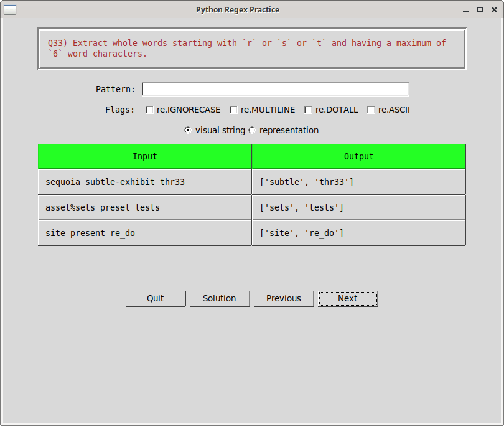Click the output cell showing ['subtle', 'thr33']
Screen dimensions: 504x426
pos(358,182)
